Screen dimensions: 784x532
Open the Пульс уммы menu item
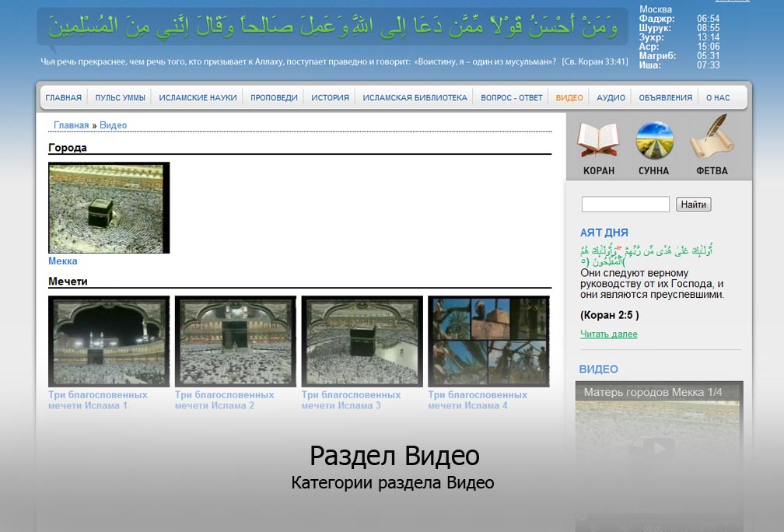click(120, 97)
